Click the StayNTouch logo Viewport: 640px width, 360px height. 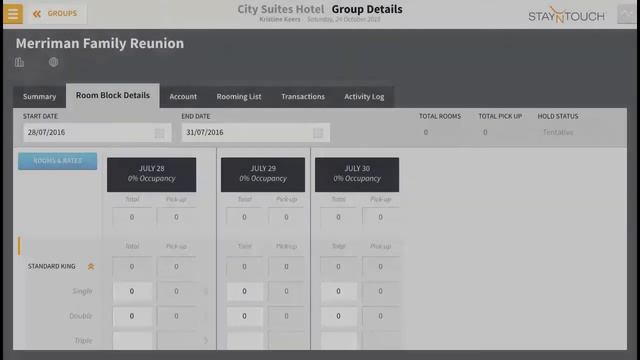(x=567, y=16)
